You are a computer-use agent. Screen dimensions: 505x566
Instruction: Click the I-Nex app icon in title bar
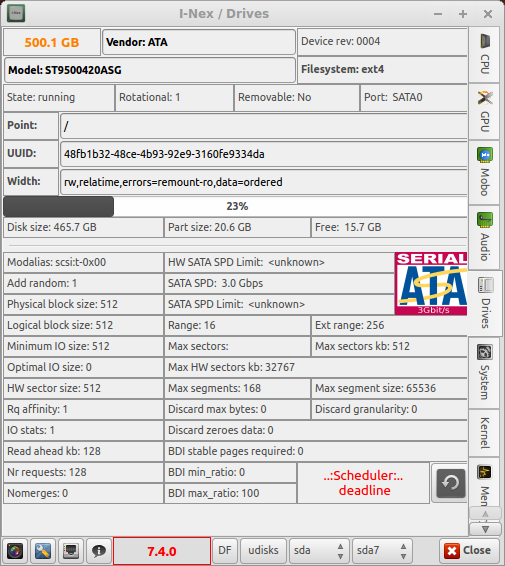(16, 13)
